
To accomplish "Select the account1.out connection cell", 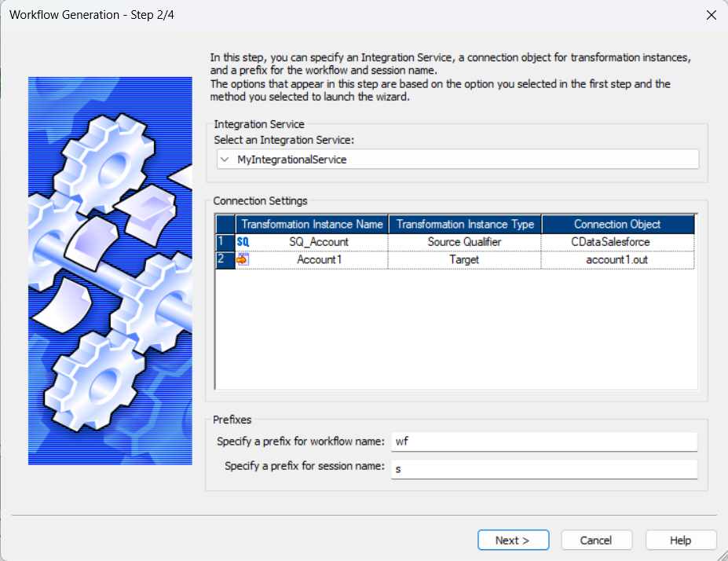I will coord(616,259).
